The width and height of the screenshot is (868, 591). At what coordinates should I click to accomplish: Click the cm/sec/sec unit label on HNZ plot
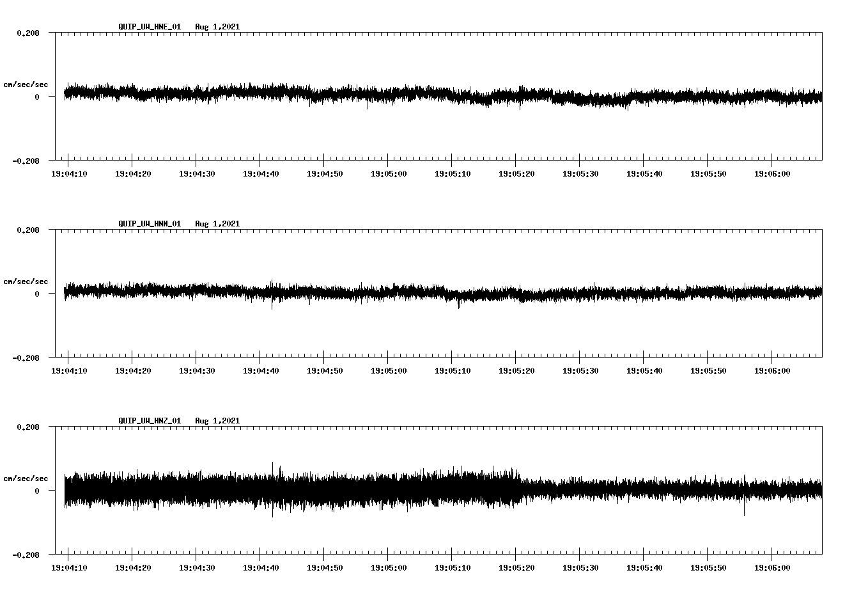pos(26,478)
